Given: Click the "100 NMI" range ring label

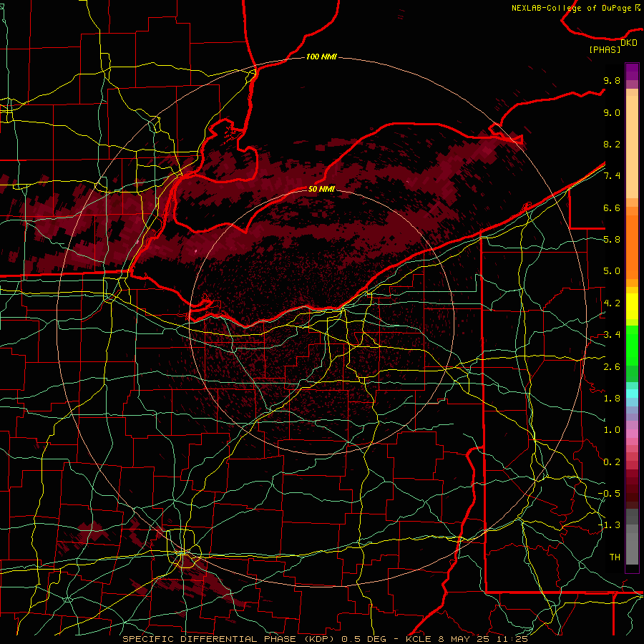Looking at the screenshot, I should (x=321, y=57).
